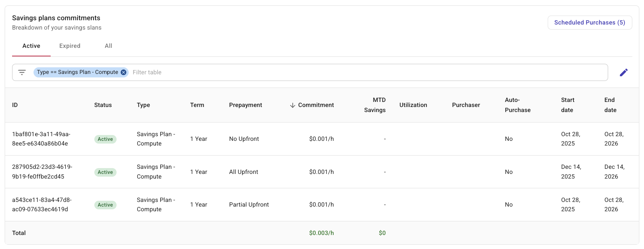Select the Active tab
Viewport: 644px width, 249px height.
31,46
